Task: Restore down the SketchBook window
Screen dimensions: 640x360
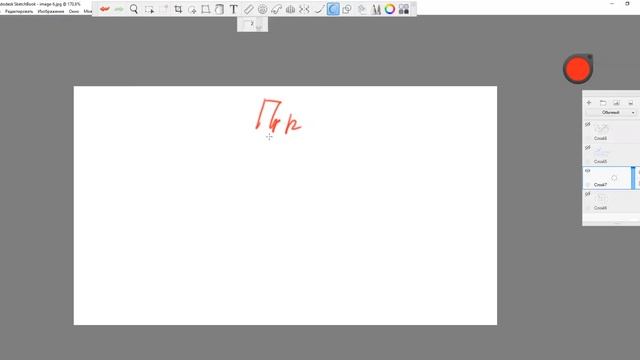Action: [627, 4]
